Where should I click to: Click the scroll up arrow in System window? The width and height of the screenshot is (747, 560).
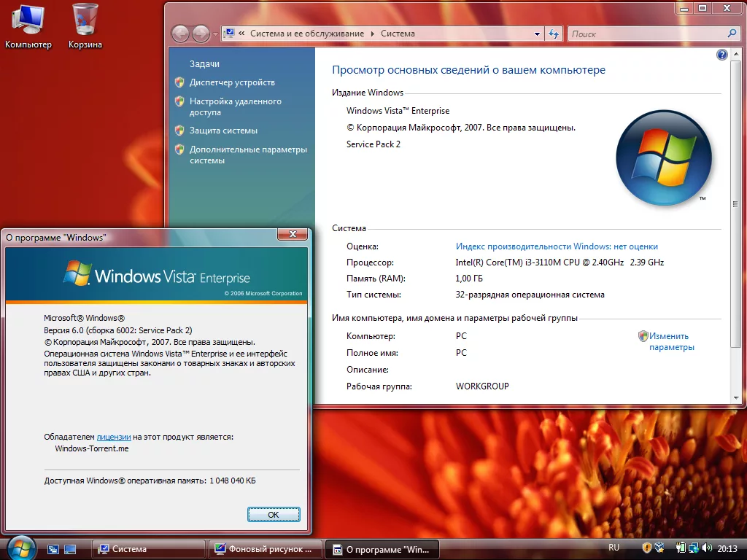pyautogui.click(x=736, y=54)
